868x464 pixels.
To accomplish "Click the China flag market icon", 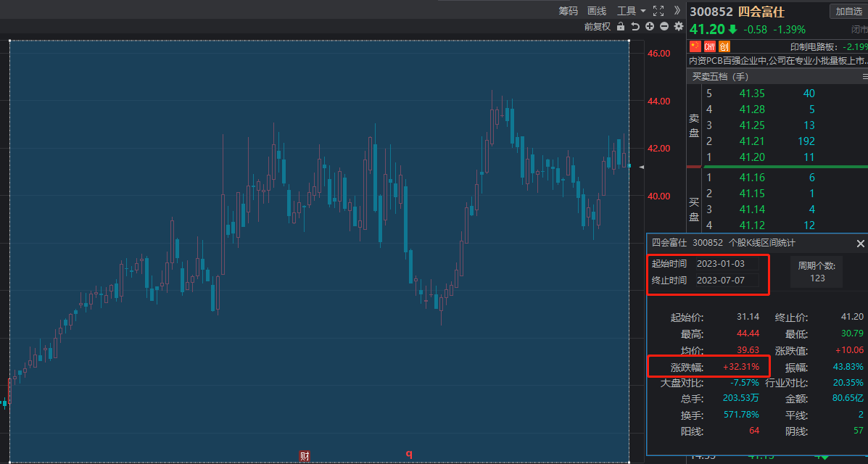I will [695, 46].
